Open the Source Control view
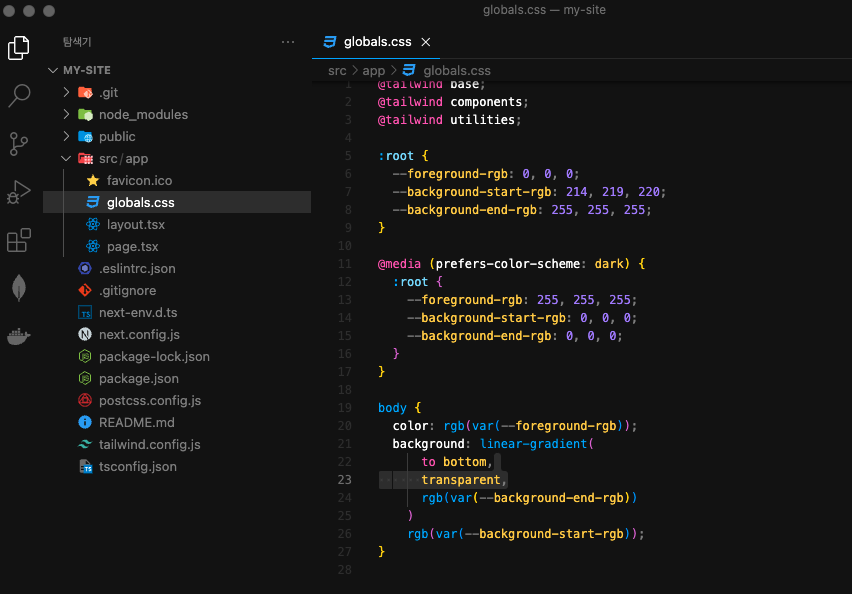 point(18,144)
